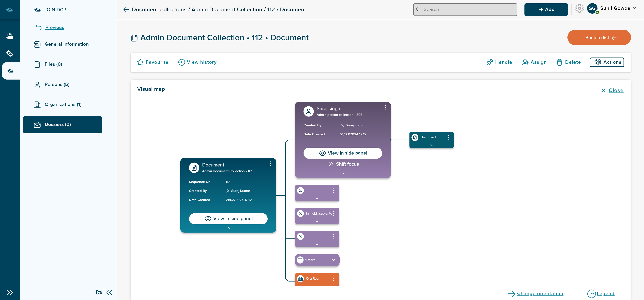The image size is (644, 300).
Task: Click the Shift focus link
Action: (347, 164)
